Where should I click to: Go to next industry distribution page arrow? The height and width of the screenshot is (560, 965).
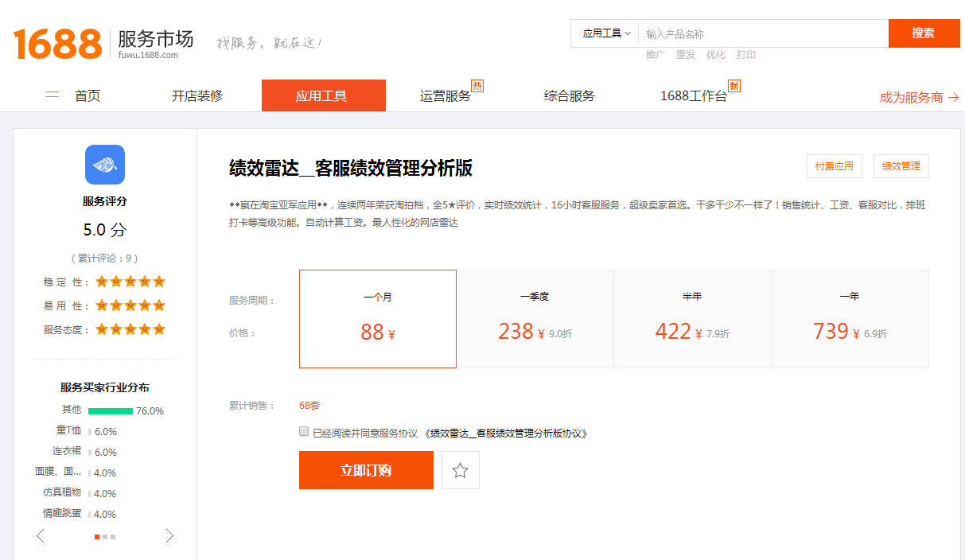point(169,536)
